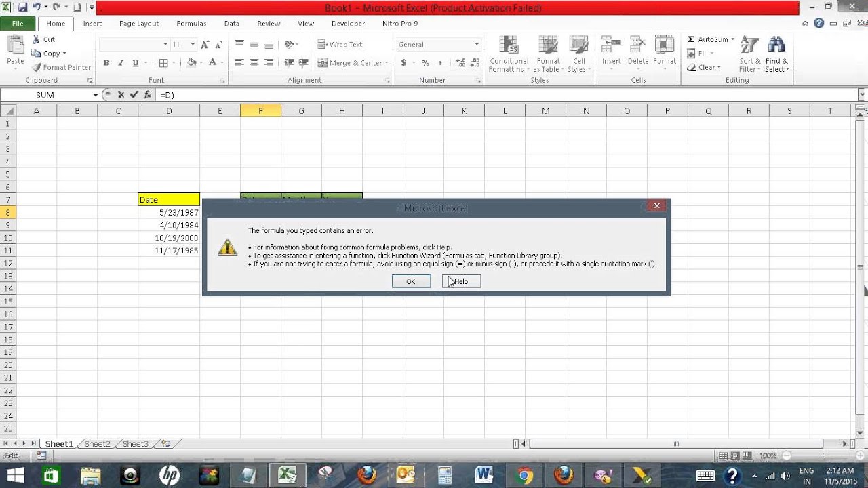The width and height of the screenshot is (868, 488).
Task: Click AutoSum sigma icon
Action: point(691,39)
